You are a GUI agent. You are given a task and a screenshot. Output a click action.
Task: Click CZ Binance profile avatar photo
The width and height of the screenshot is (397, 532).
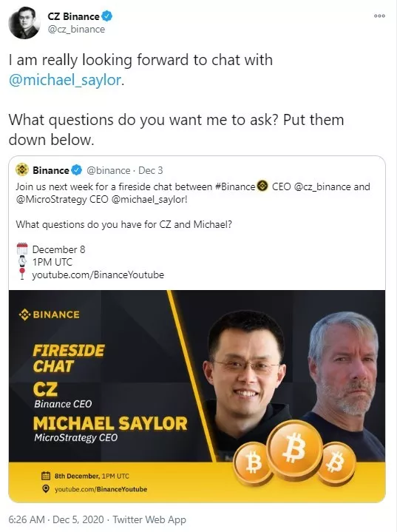24,23
